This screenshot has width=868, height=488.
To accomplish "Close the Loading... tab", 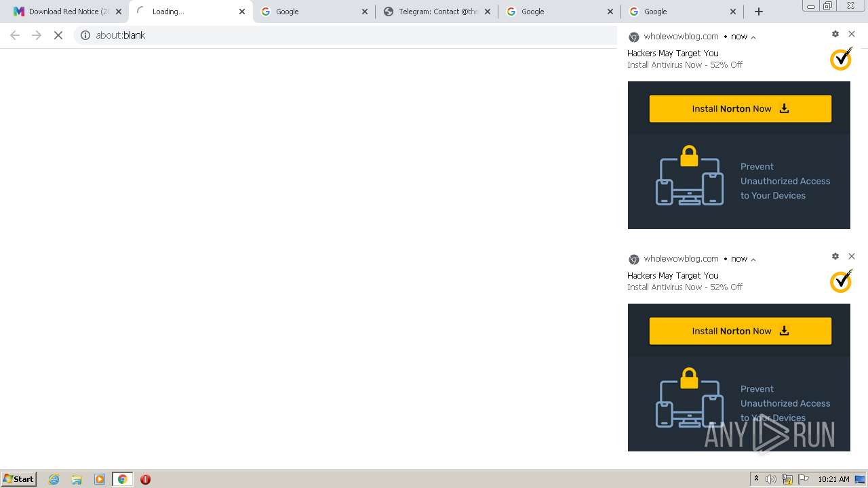I will pos(242,12).
